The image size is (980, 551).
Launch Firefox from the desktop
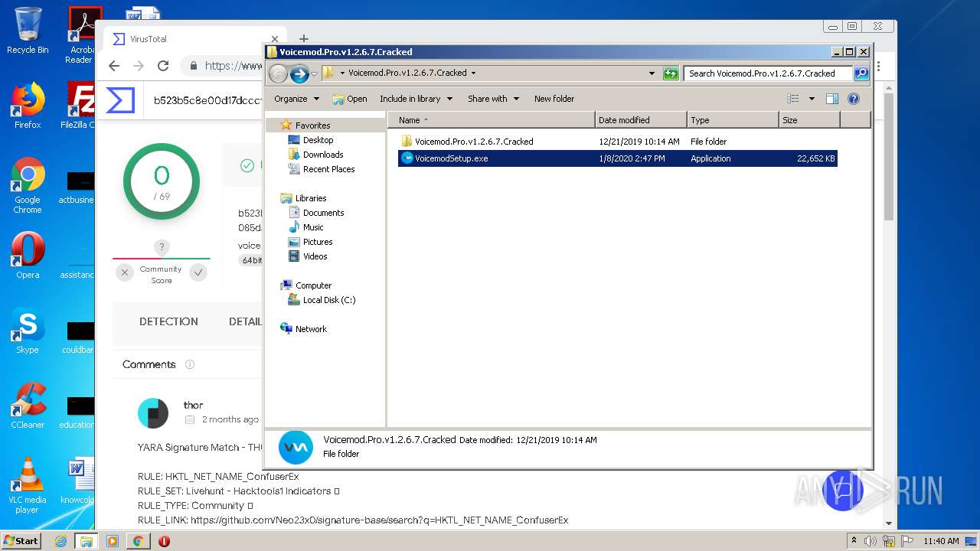[x=28, y=106]
